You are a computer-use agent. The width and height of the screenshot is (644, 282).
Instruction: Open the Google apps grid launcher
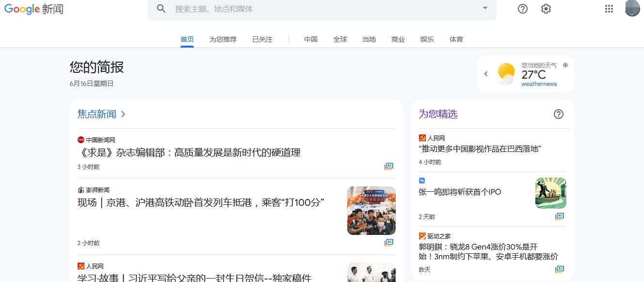pyautogui.click(x=609, y=9)
